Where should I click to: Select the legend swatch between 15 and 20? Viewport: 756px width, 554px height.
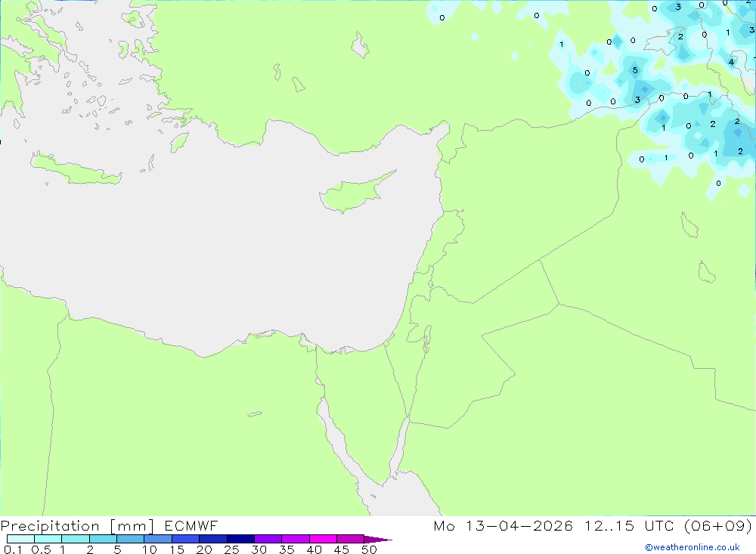tap(186, 539)
